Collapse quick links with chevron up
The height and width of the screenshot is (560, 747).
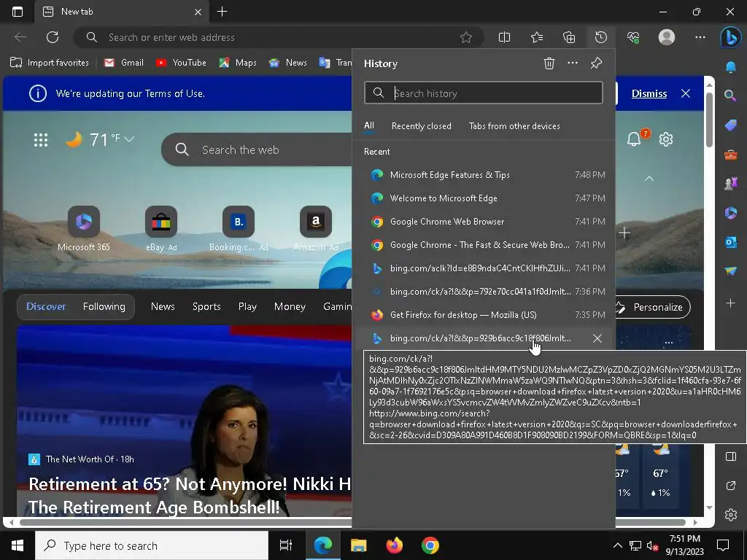point(649,179)
